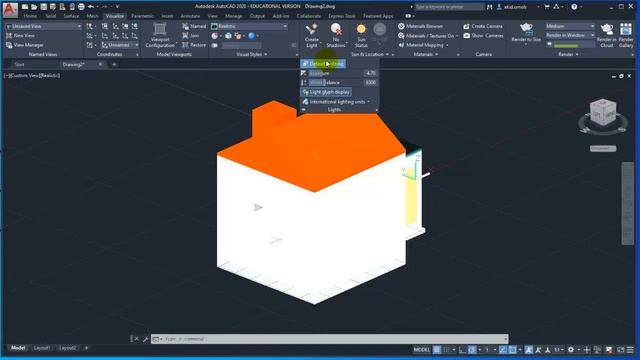
Task: Expand the Visual Styles panel
Action: (x=251, y=54)
